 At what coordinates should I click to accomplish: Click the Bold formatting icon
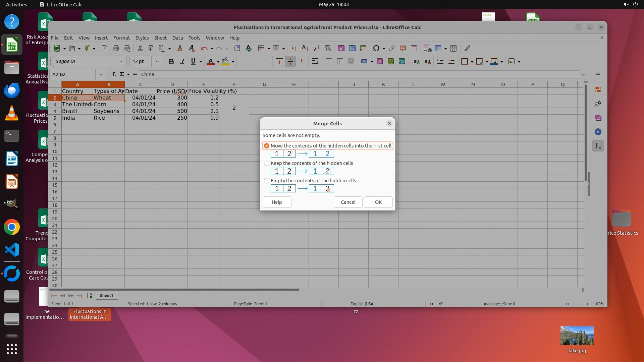coord(171,61)
